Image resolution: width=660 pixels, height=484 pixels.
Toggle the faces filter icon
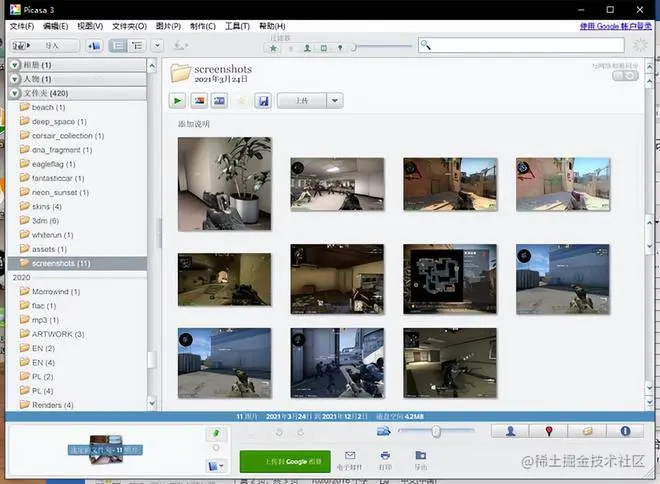(x=307, y=48)
